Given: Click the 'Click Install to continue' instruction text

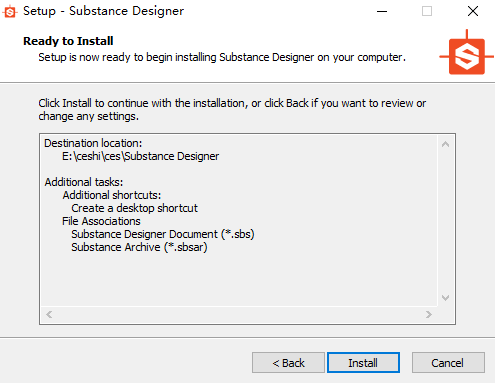Looking at the screenshot, I should pyautogui.click(x=232, y=110).
